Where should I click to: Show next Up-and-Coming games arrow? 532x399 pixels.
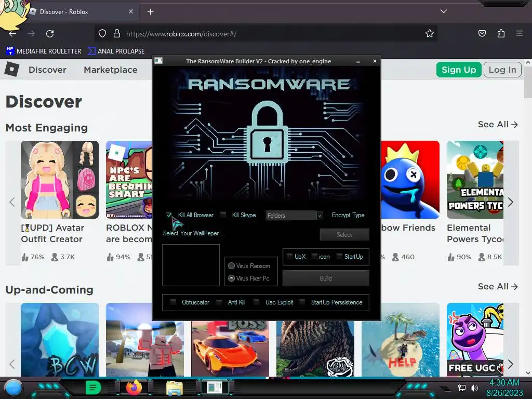click(511, 364)
